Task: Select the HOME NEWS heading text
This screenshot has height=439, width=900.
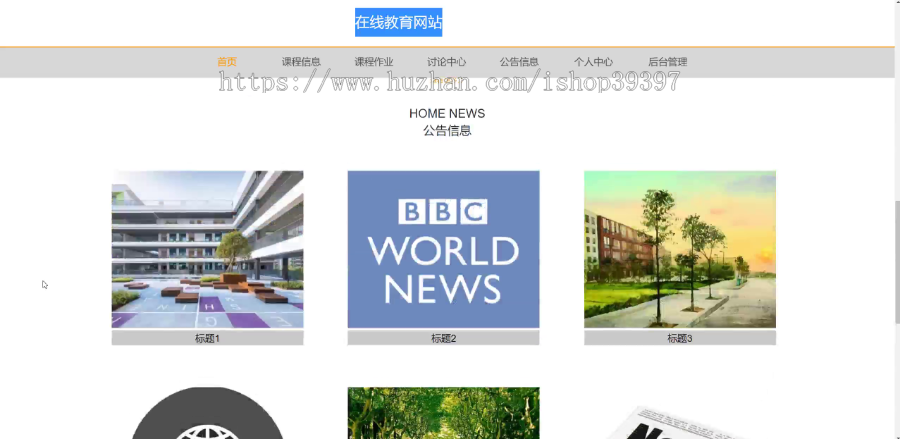Action: click(x=447, y=114)
